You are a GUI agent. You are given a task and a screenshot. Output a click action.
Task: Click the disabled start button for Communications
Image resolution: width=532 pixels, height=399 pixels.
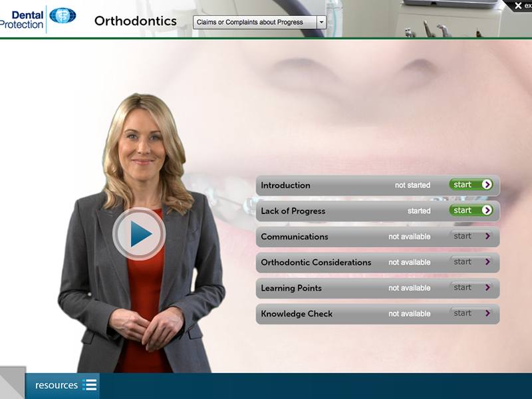(471, 236)
